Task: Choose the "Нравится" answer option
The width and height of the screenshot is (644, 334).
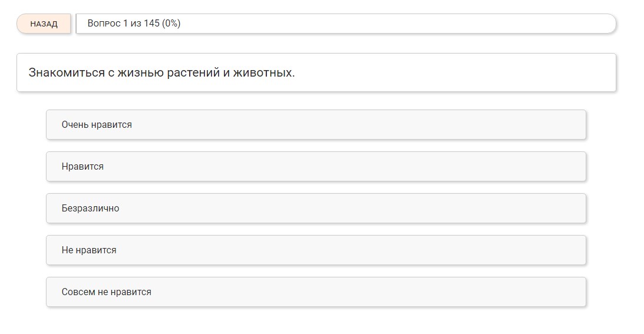Action: click(316, 167)
